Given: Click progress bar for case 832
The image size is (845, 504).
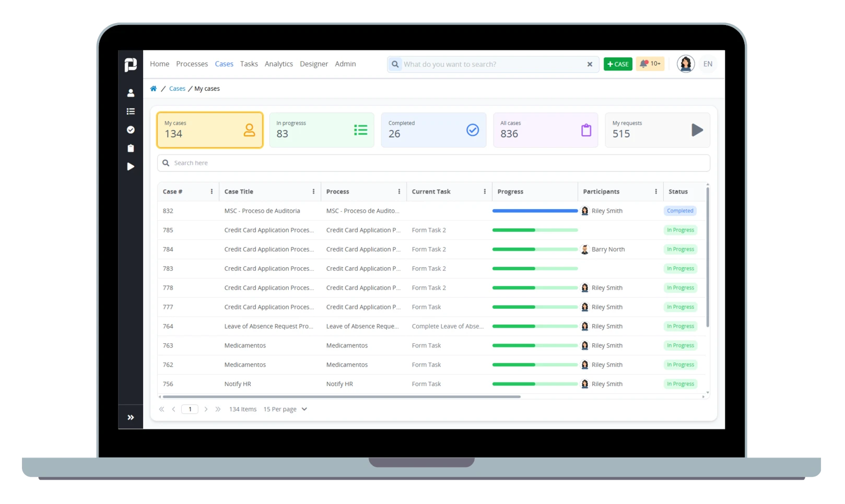Looking at the screenshot, I should [535, 211].
